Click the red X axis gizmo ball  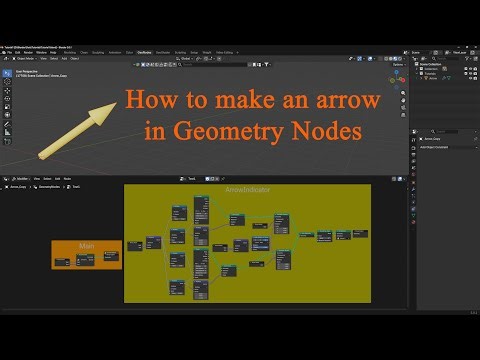pyautogui.click(x=403, y=80)
